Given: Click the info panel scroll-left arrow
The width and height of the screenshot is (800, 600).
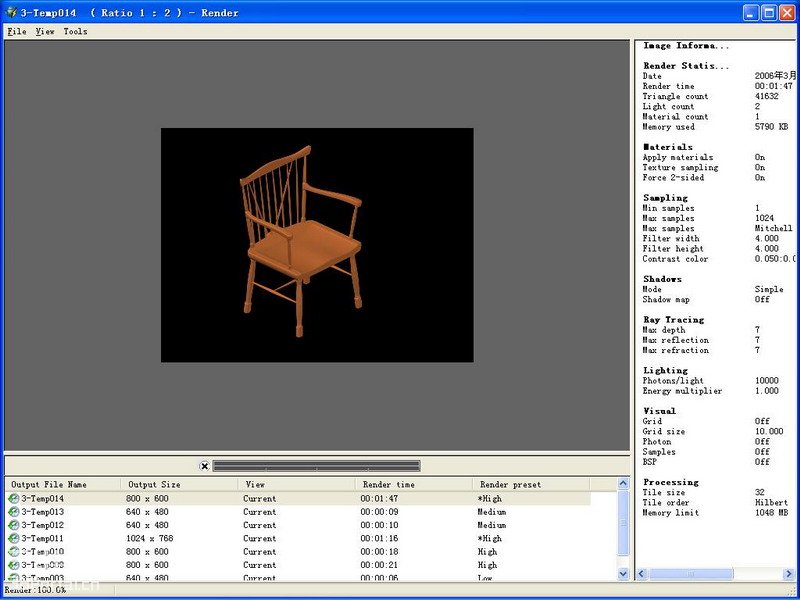Looking at the screenshot, I should click(x=642, y=574).
